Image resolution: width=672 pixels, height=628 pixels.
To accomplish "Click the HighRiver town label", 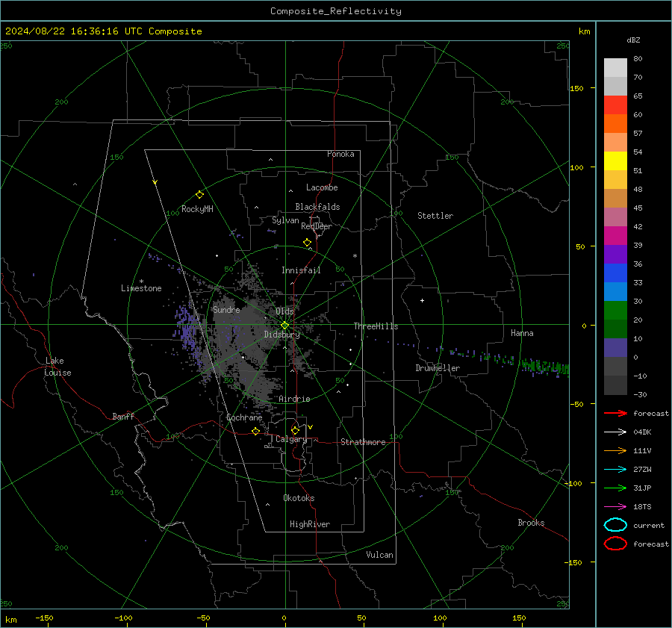I will [310, 524].
